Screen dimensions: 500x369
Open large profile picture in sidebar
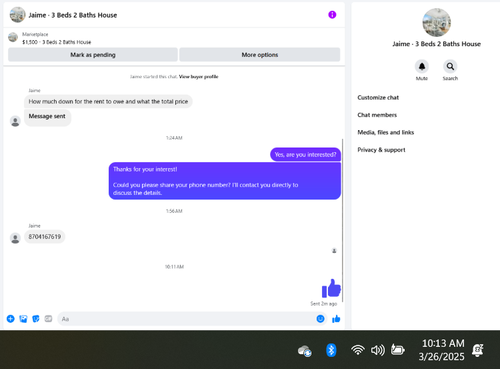pos(436,23)
